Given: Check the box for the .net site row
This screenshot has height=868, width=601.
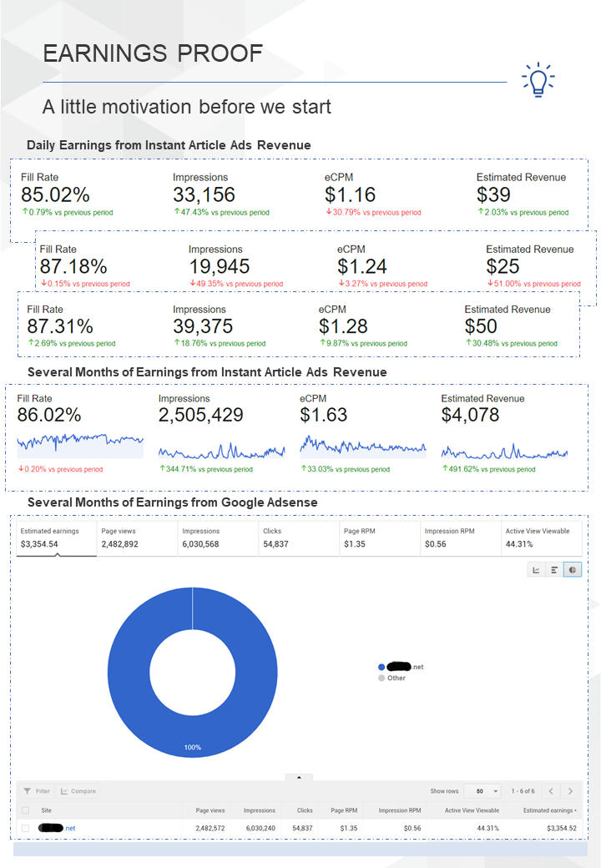Looking at the screenshot, I should coord(25,828).
